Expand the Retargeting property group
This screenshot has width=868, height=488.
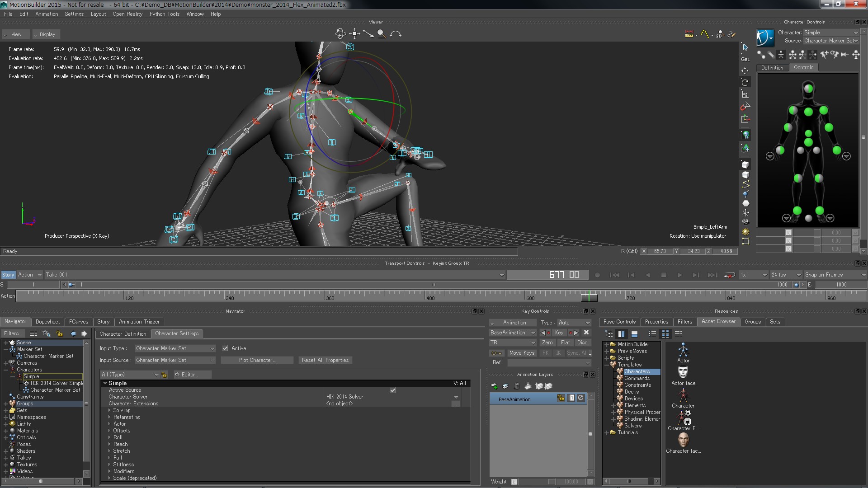[109, 417]
